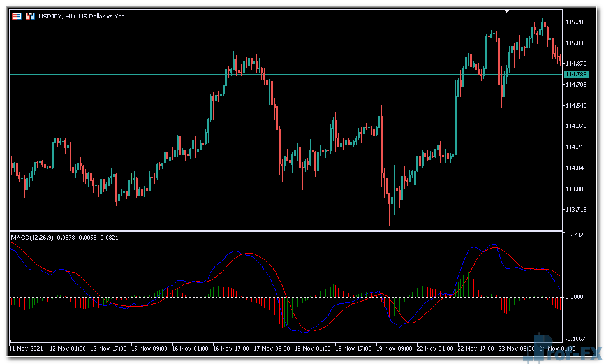Click the 11 Nov 2021 date label
The image size is (604, 364).
click(x=26, y=349)
